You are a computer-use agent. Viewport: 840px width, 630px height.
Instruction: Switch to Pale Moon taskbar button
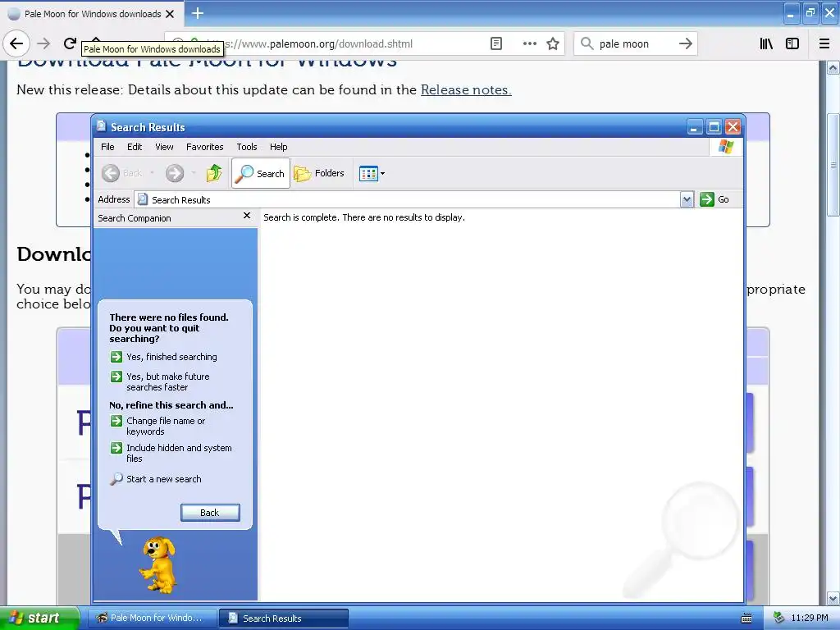(151, 618)
